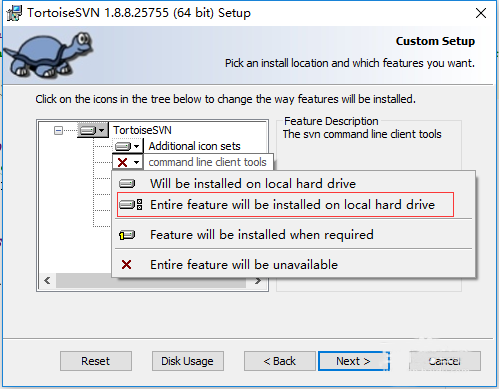The width and height of the screenshot is (499, 389).
Task: Select Additional icon sets tree item
Action: 194,146
